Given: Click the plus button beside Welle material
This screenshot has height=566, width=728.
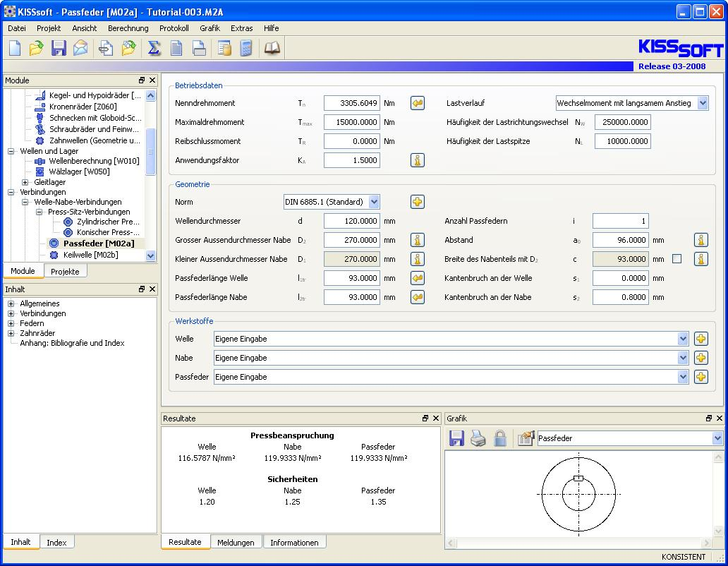Looking at the screenshot, I should click(x=700, y=339).
